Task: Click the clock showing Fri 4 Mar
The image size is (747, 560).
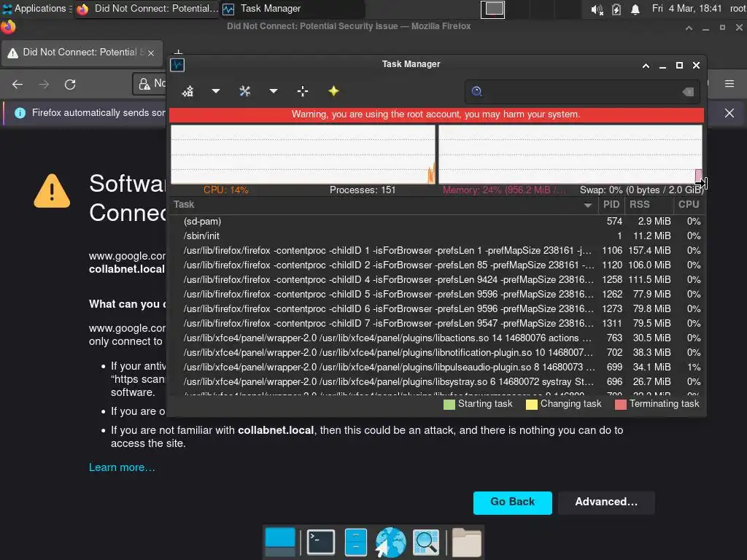Action: click(686, 9)
